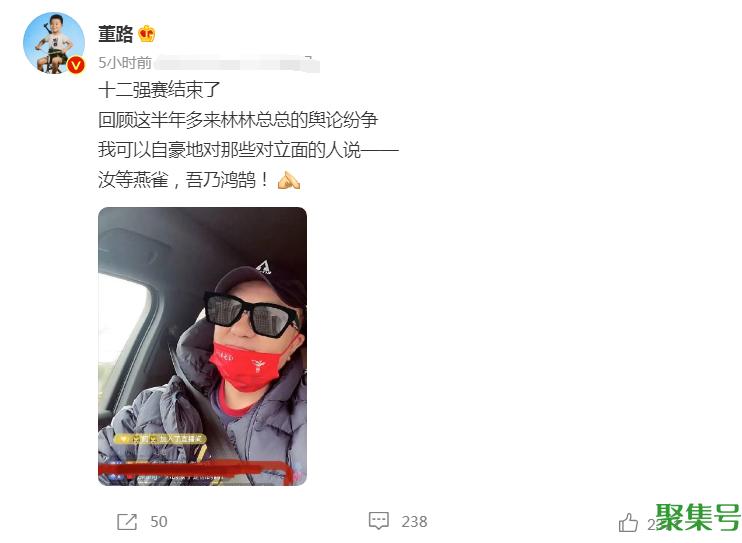Click the cap logo in the photo
Image resolution: width=742 pixels, height=543 pixels.
264,267
